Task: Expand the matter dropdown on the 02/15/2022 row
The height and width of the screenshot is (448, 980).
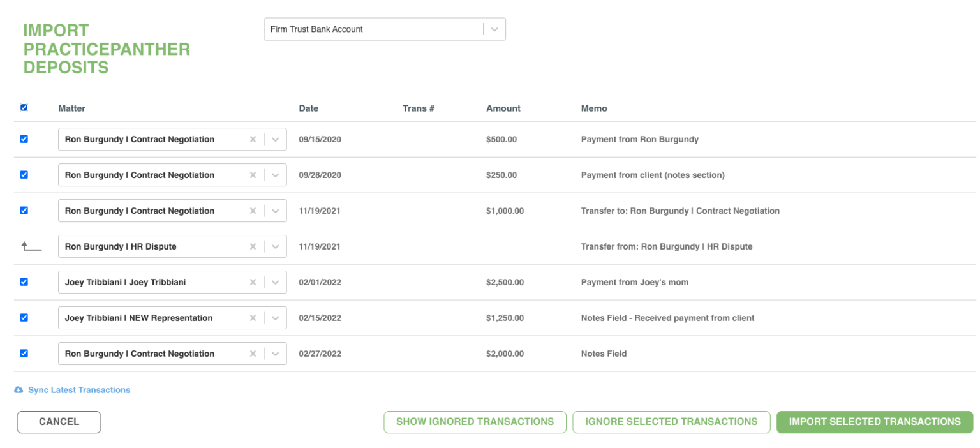Action: (x=274, y=318)
